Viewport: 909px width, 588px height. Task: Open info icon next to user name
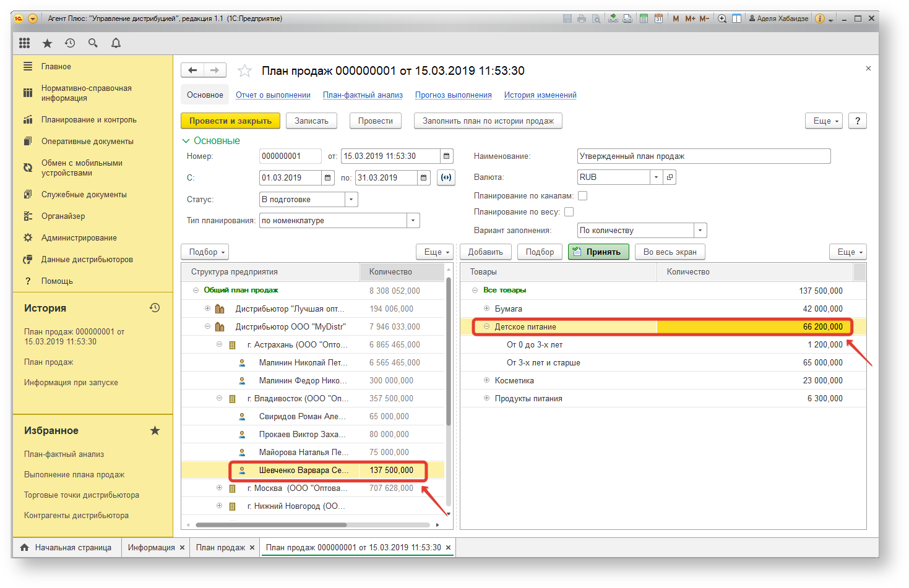pyautogui.click(x=820, y=19)
